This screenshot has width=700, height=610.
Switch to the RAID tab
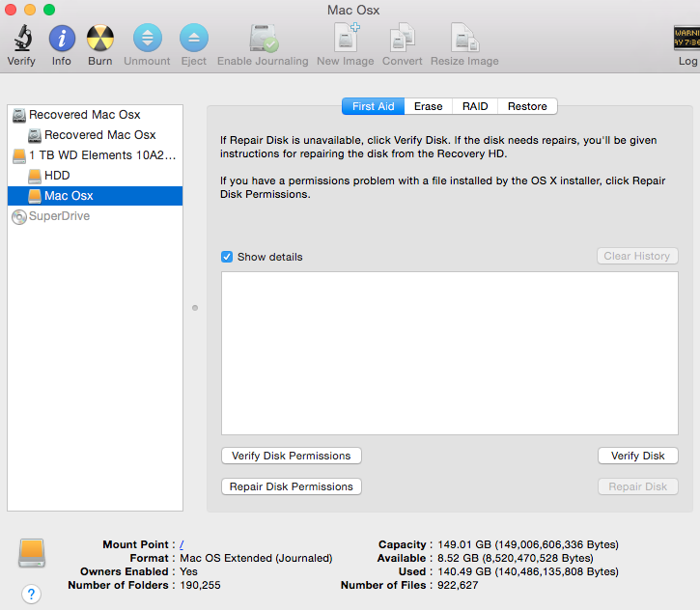tap(475, 106)
